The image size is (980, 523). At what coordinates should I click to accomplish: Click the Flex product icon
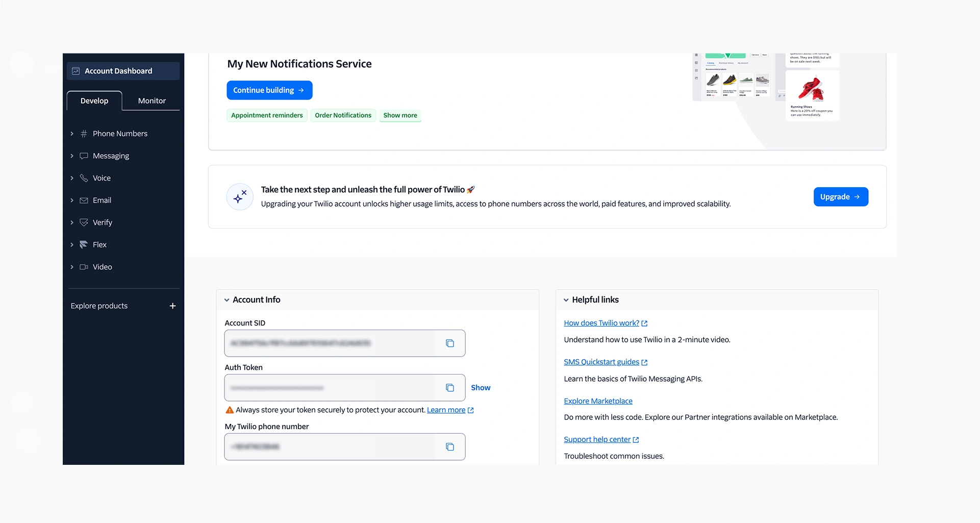[x=84, y=244]
